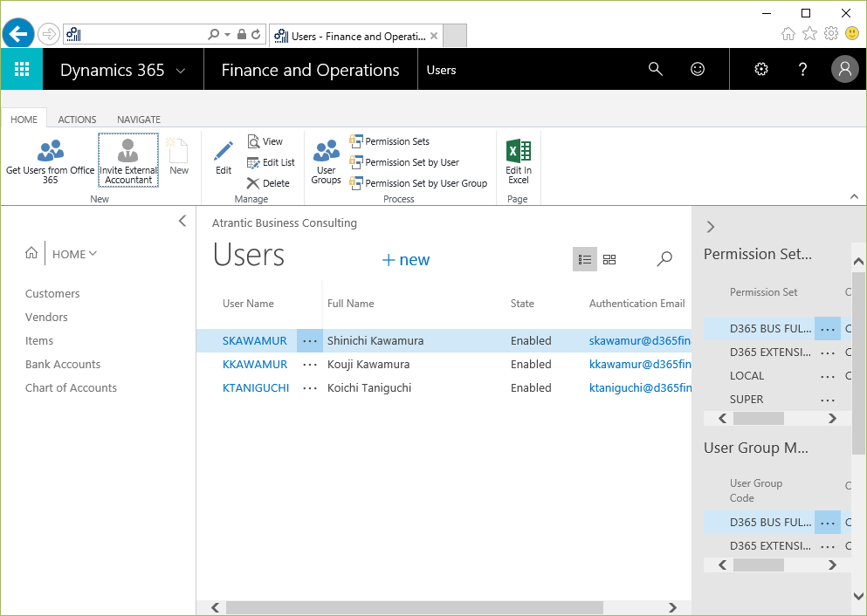This screenshot has height=616, width=867.
Task: Open the help question mark
Action: (803, 69)
